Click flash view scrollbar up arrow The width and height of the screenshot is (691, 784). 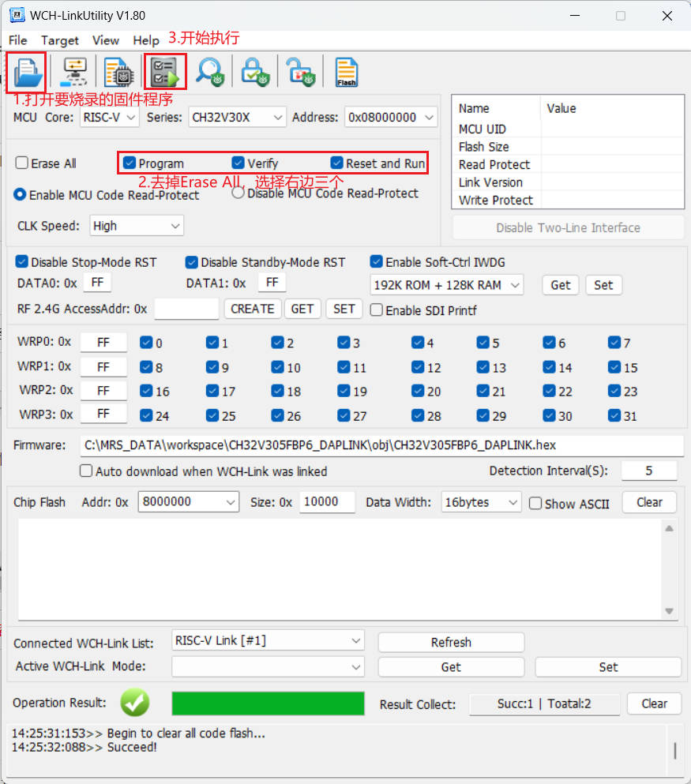[x=669, y=528]
